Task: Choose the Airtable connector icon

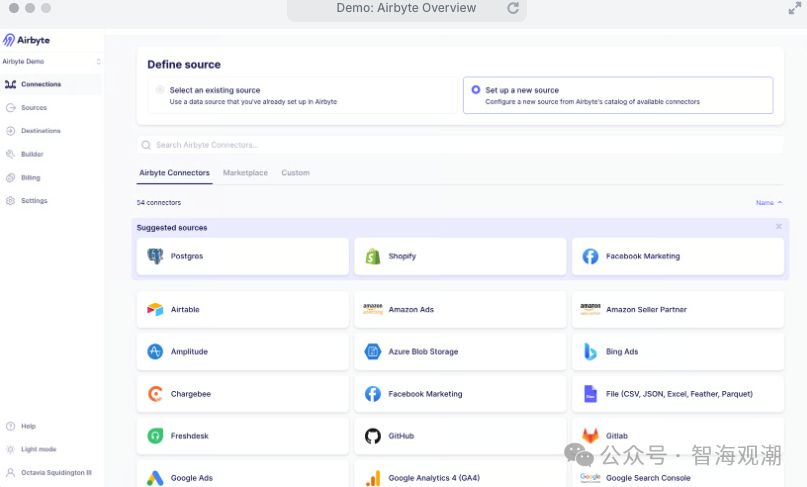Action: (155, 309)
